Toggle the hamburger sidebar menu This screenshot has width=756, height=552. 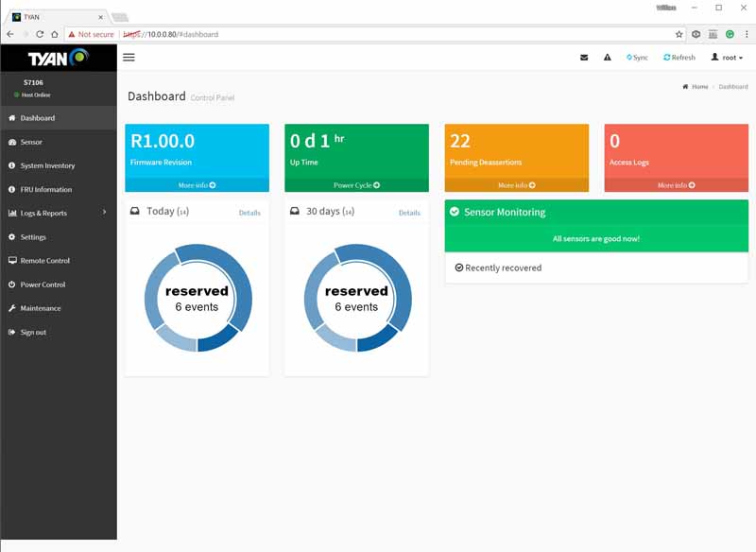coord(129,58)
